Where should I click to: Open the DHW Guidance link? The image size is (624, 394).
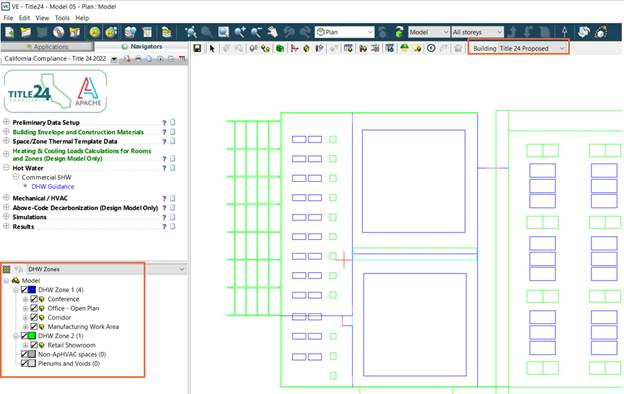click(x=53, y=187)
